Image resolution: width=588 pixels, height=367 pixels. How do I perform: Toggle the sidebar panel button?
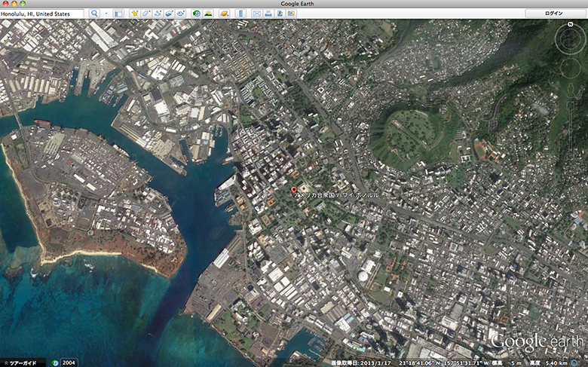tap(118, 14)
